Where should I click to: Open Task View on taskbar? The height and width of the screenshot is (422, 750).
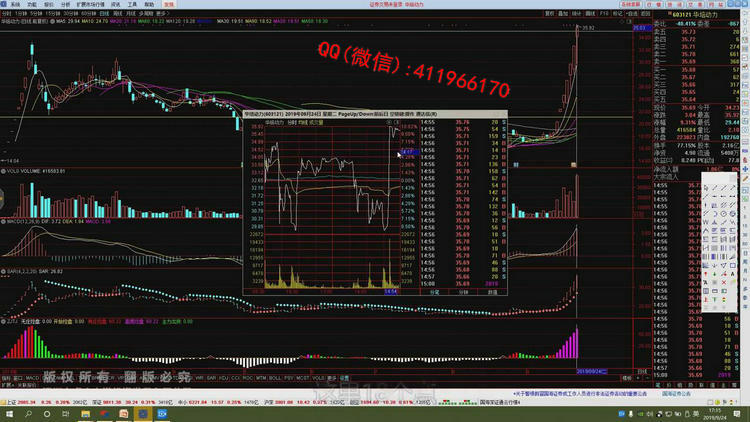[66, 414]
